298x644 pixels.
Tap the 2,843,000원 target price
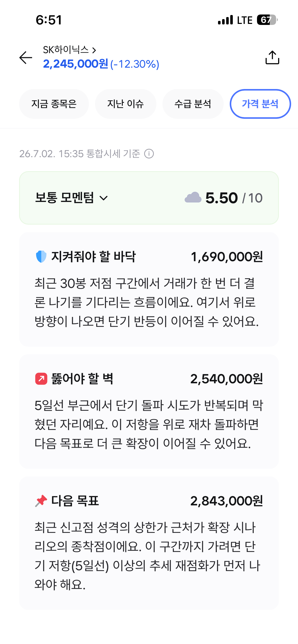pyautogui.click(x=227, y=501)
